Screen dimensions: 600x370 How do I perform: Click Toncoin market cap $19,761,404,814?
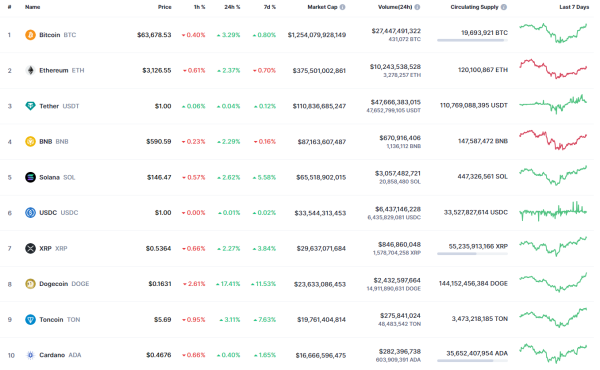pyautogui.click(x=321, y=319)
